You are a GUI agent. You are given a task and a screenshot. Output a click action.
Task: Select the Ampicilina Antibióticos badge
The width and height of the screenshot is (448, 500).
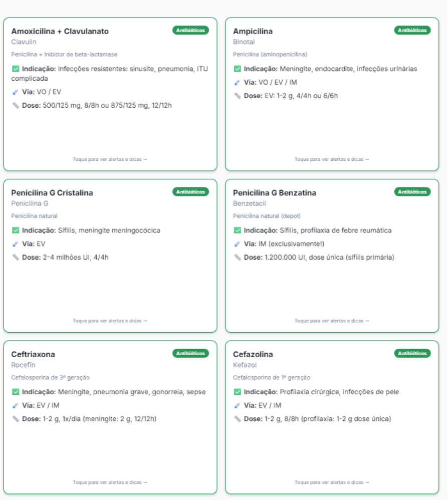pyautogui.click(x=412, y=31)
